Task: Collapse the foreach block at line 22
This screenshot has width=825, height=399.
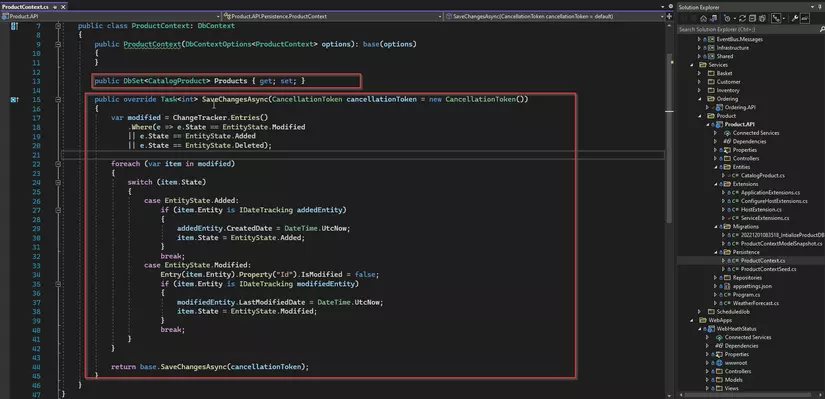Action: tap(58, 164)
